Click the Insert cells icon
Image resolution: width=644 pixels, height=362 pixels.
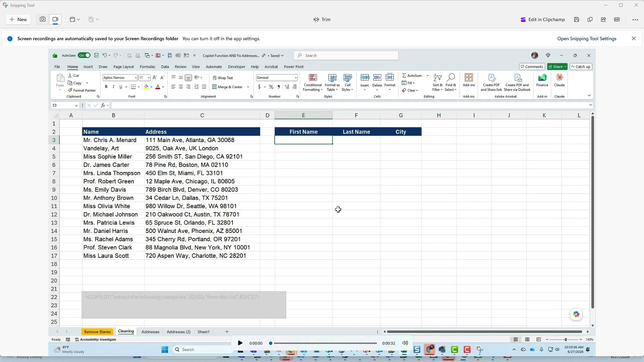point(365,78)
